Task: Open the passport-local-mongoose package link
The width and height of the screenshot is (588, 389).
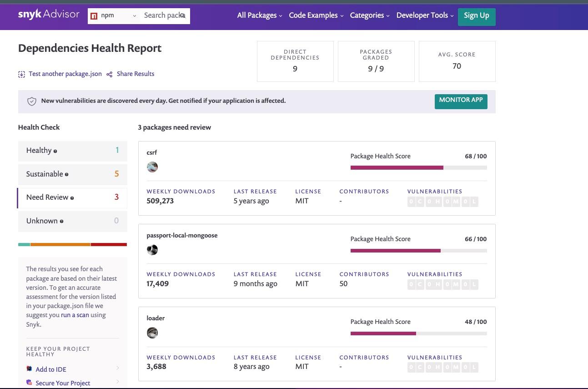Action: [x=182, y=235]
